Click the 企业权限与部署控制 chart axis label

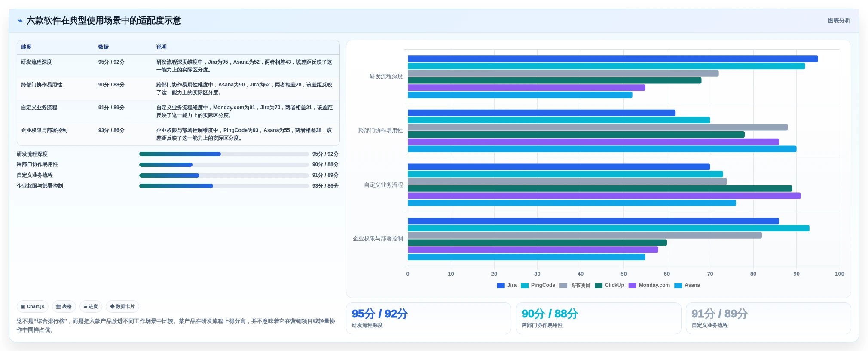[x=378, y=239]
